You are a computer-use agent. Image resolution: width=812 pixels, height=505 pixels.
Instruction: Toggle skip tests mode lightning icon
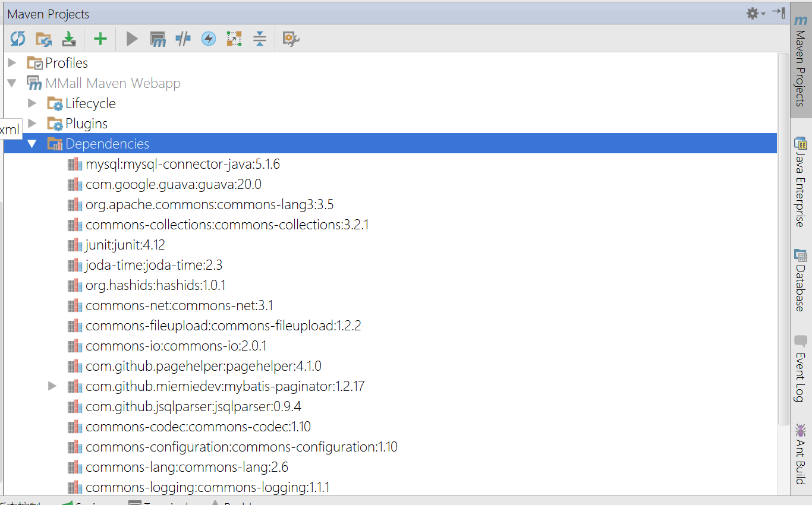209,39
